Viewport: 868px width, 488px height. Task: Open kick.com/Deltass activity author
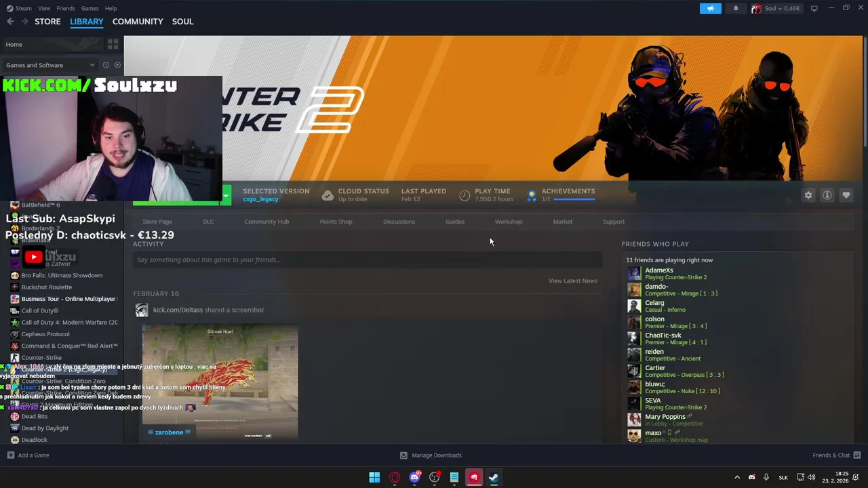click(178, 310)
